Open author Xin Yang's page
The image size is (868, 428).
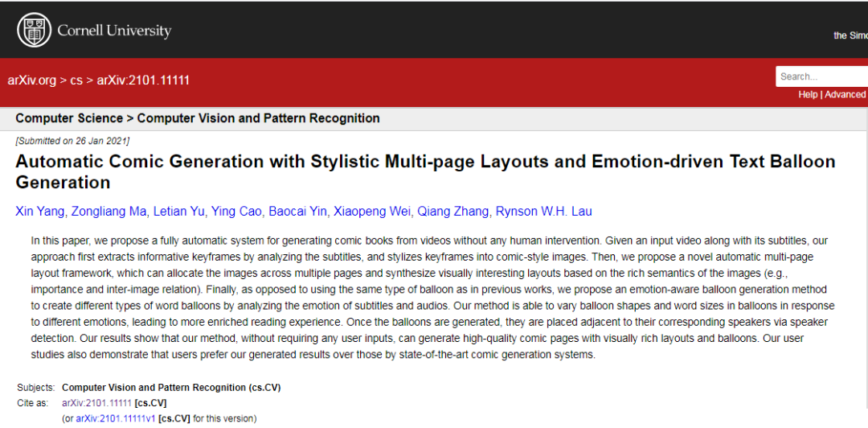40,212
